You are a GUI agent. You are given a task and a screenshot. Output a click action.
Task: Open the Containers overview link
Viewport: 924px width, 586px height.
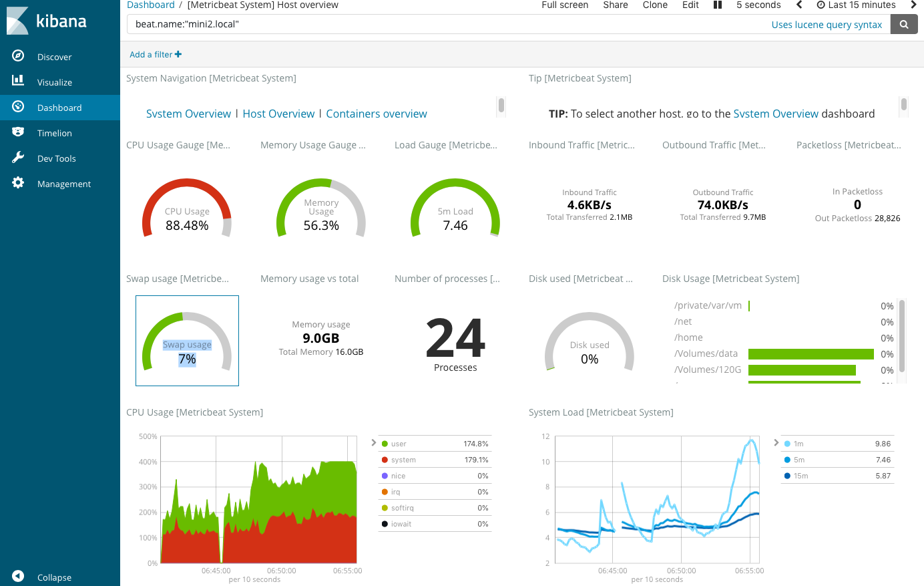[377, 114]
